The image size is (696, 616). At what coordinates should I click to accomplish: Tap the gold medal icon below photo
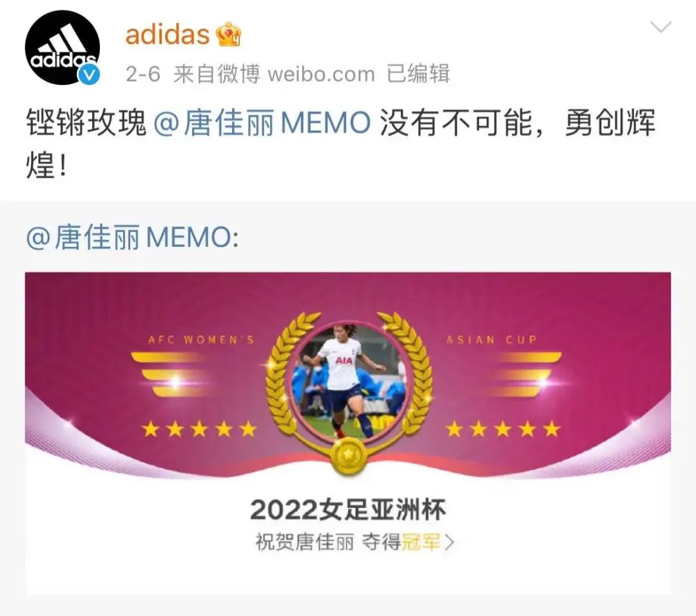coord(349,455)
